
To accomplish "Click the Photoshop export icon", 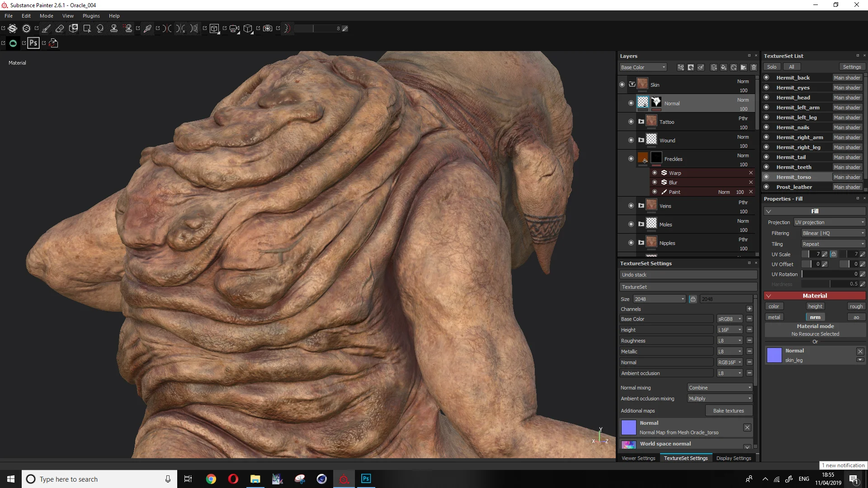I will 33,43.
